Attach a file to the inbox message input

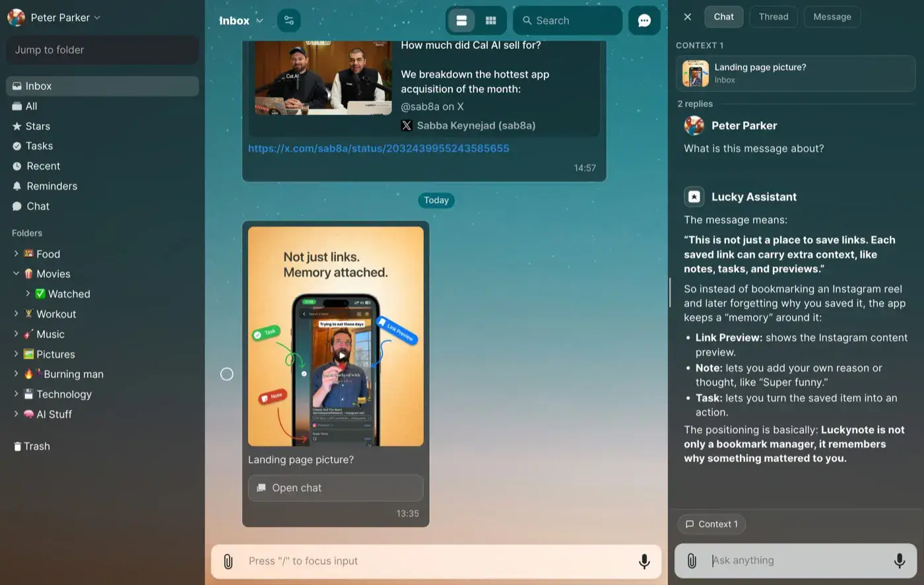pos(228,561)
